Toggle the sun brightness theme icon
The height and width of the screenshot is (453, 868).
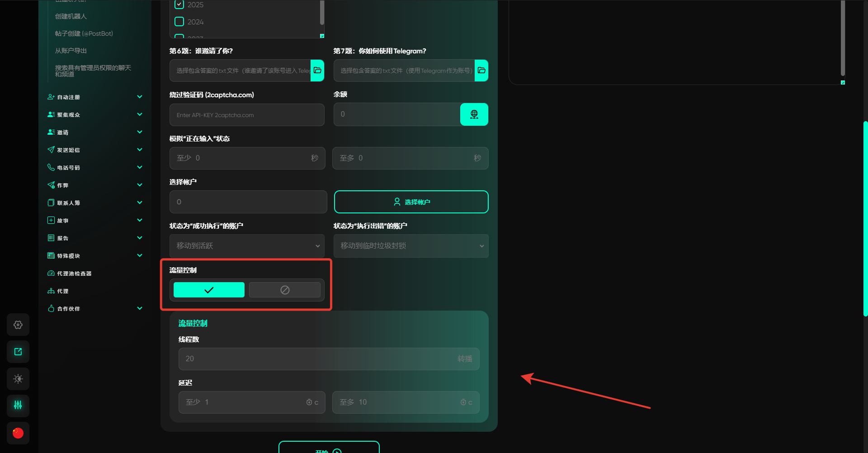(x=18, y=379)
